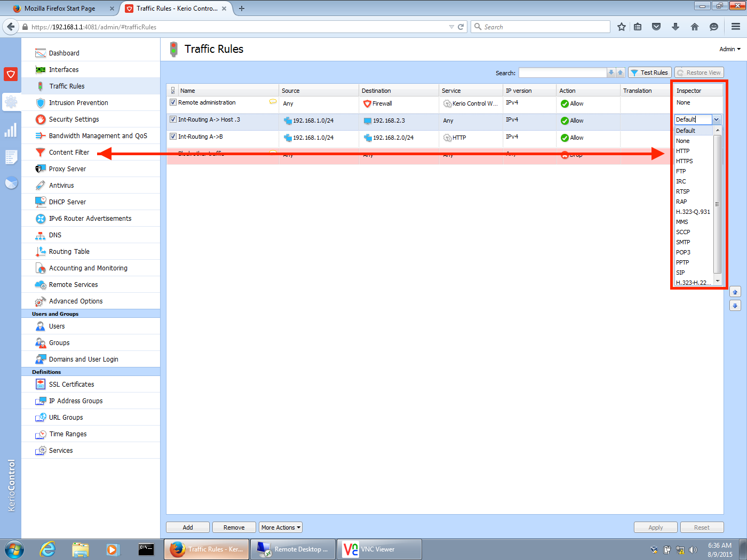Open VNC Viewer from the taskbar
This screenshot has width=747, height=560.
[x=379, y=549]
